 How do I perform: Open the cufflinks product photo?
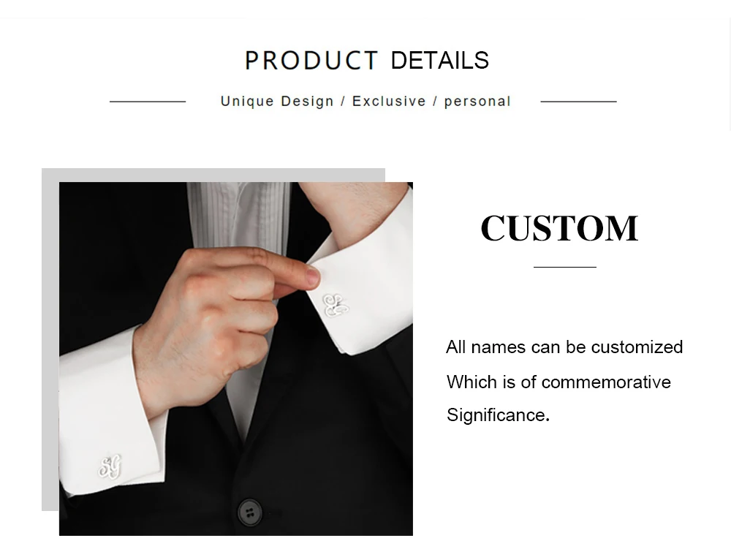coord(236,358)
